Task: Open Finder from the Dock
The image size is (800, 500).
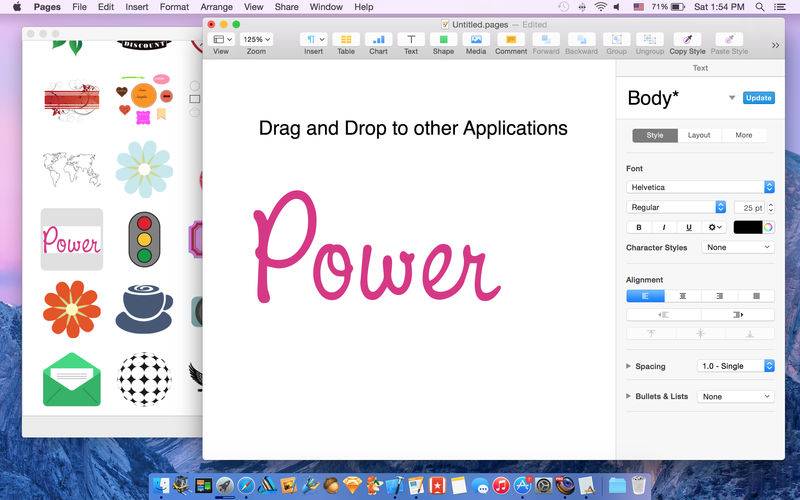Action: point(161,485)
